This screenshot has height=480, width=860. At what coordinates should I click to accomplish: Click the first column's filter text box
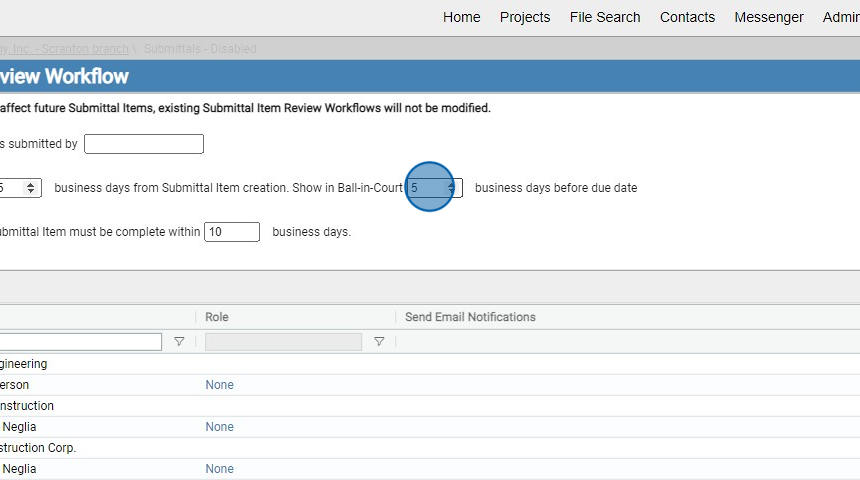[80, 342]
